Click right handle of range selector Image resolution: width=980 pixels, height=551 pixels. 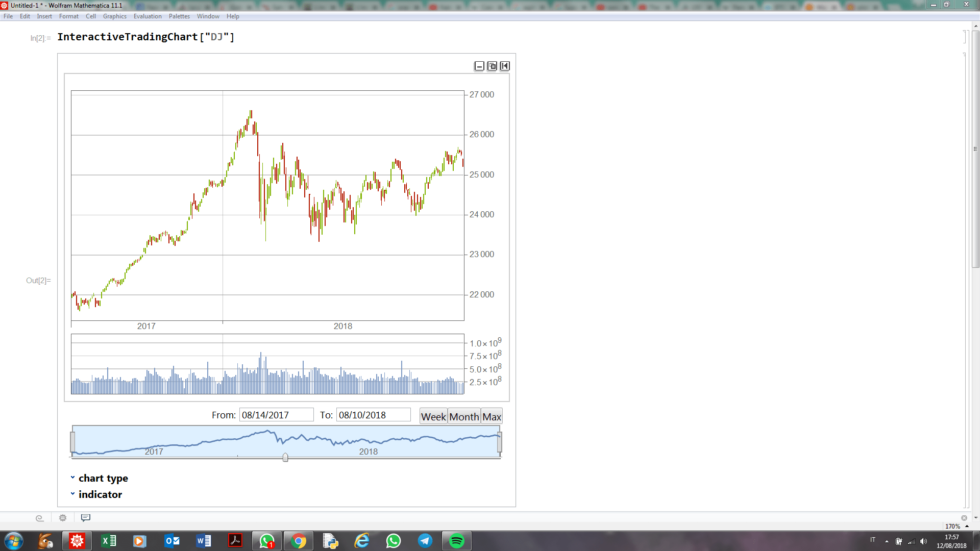tap(499, 442)
